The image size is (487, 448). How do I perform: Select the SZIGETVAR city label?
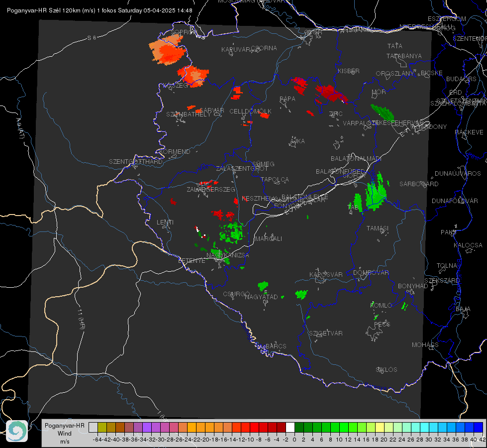point(325,334)
